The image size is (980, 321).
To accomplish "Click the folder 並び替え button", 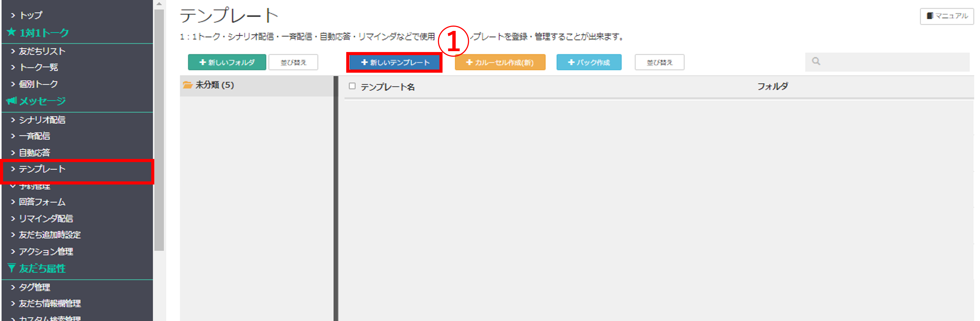I will pos(293,62).
